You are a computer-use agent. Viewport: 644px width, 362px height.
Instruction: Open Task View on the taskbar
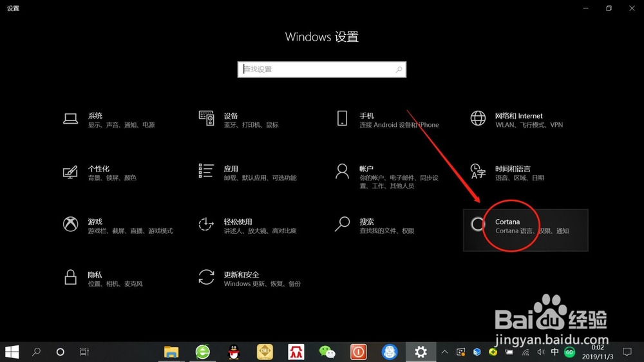tap(84, 352)
